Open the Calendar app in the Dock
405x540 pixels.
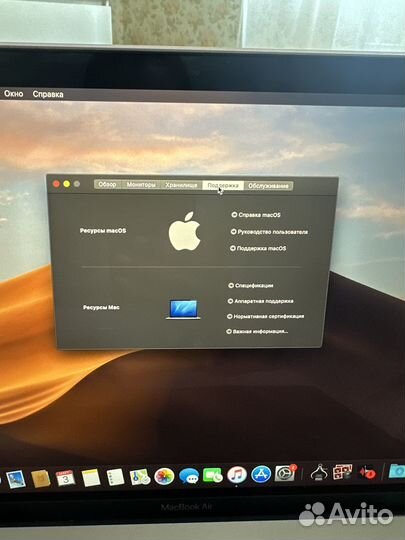click(65, 478)
